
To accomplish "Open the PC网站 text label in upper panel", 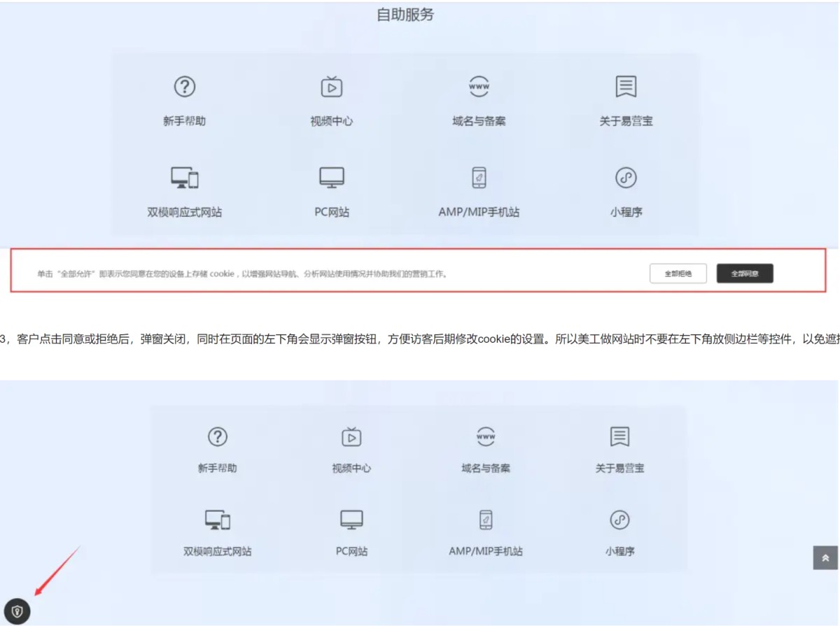I will [x=331, y=212].
